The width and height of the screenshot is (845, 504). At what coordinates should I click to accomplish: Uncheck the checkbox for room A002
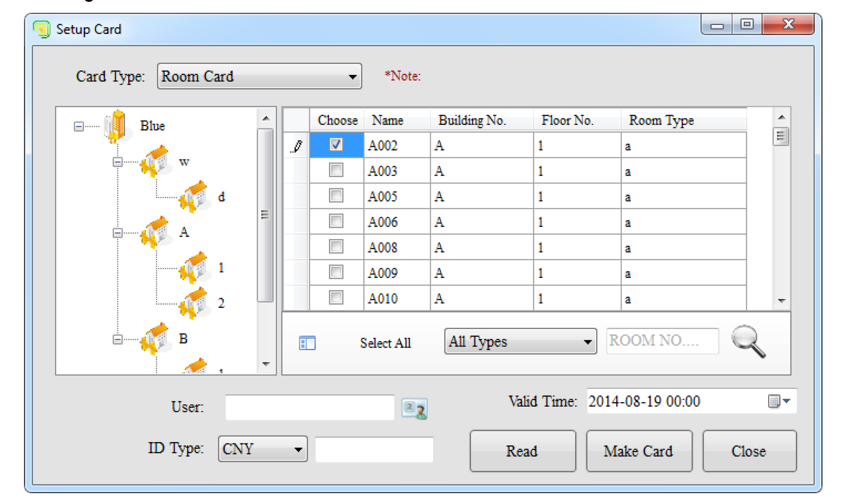click(x=336, y=145)
